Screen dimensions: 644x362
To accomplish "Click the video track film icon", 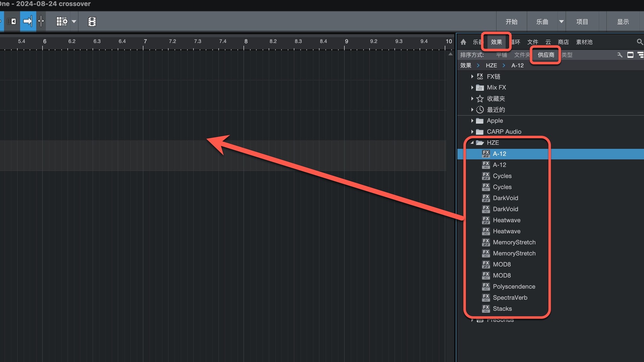I will pos(92,22).
